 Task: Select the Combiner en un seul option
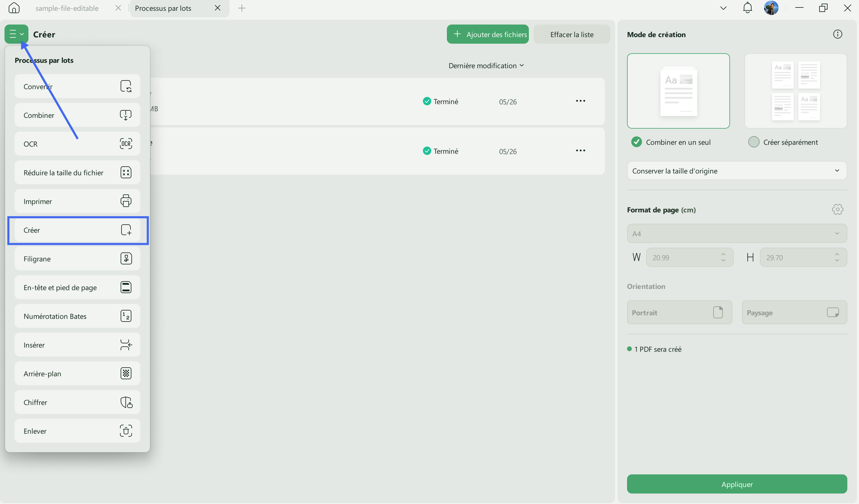(670, 142)
